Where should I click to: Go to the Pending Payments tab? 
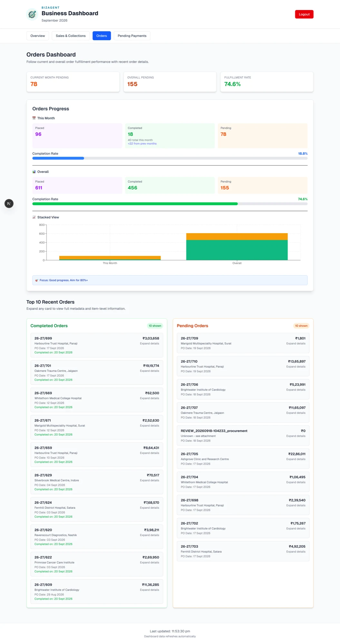132,36
